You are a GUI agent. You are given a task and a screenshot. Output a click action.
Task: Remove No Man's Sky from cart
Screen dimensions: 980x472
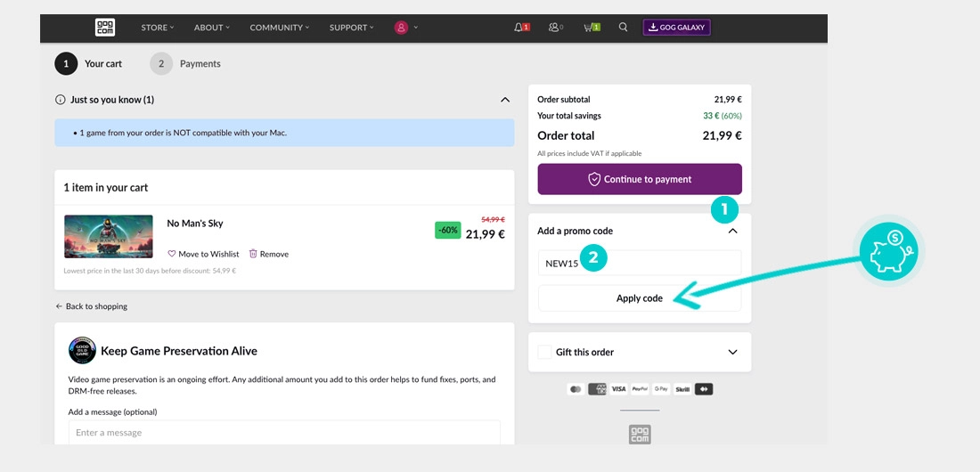[269, 254]
